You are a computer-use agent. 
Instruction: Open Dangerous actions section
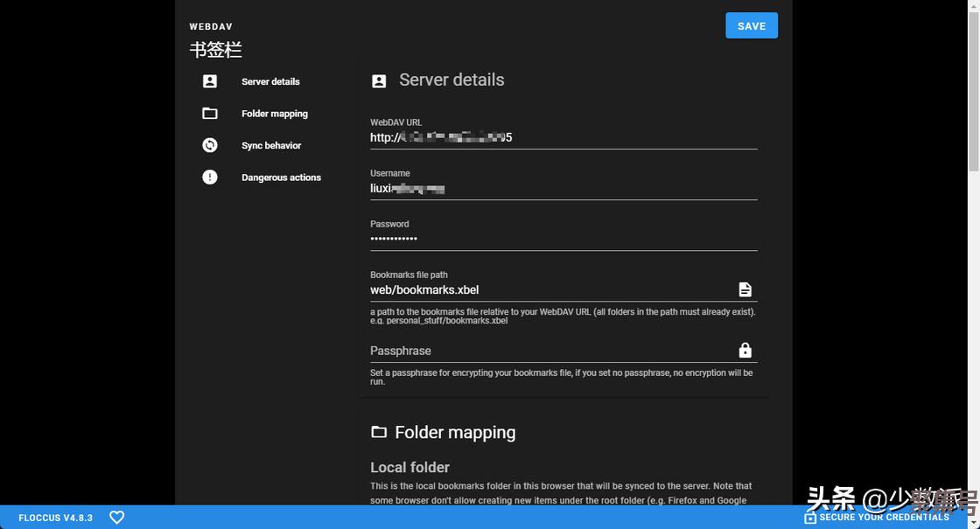281,177
